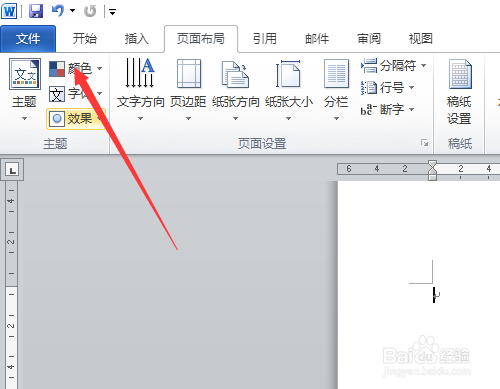Expand the 纸张方向 dropdown arrow
Viewport: 500px width, 389px height.
click(235, 119)
